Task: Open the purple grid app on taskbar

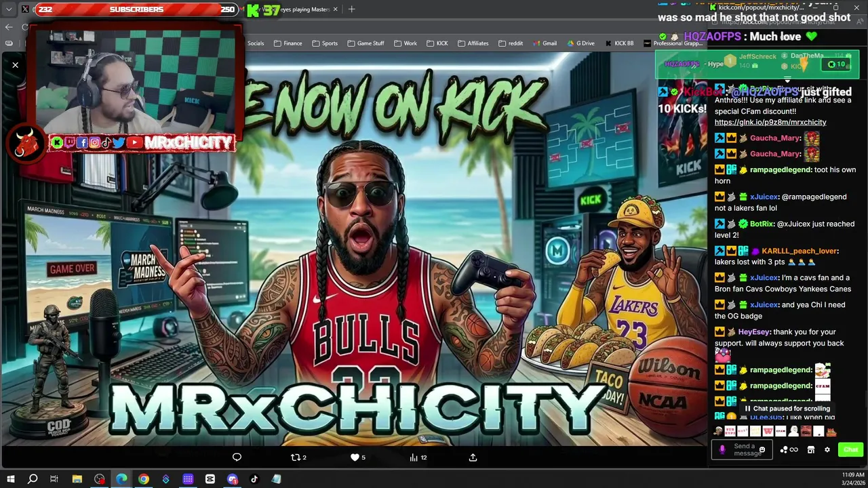Action: tap(188, 479)
